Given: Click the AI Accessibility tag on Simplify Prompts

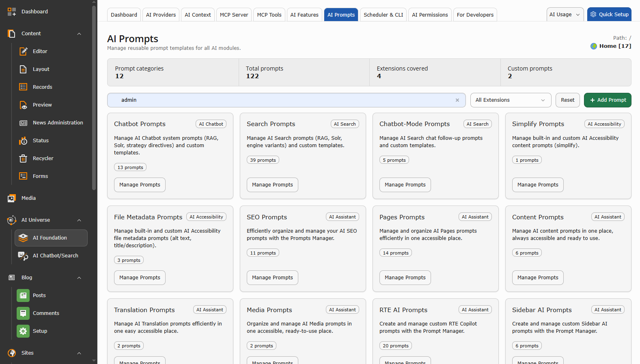Looking at the screenshot, I should point(604,124).
